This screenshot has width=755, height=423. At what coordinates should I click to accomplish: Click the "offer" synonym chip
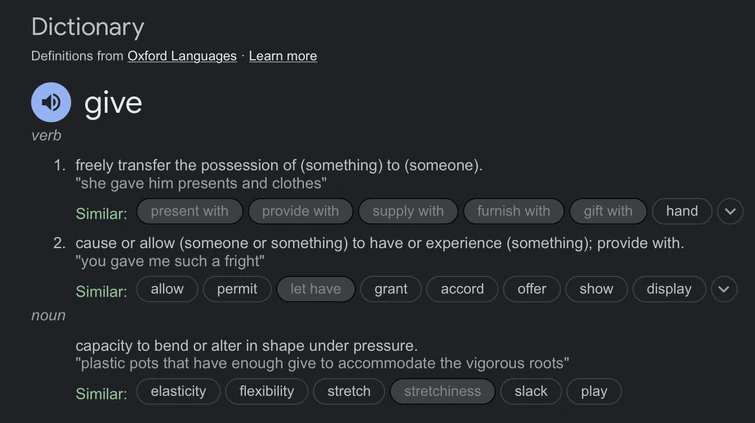coord(532,289)
